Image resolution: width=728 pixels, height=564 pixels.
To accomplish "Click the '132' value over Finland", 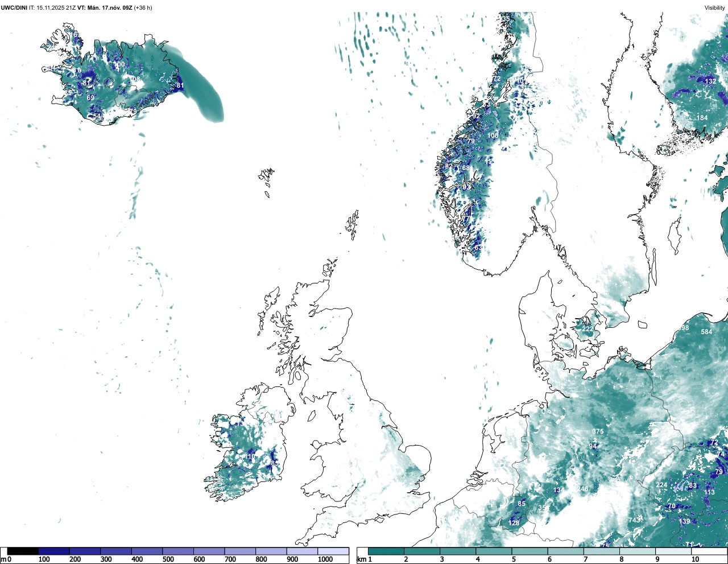I will 710,81.
